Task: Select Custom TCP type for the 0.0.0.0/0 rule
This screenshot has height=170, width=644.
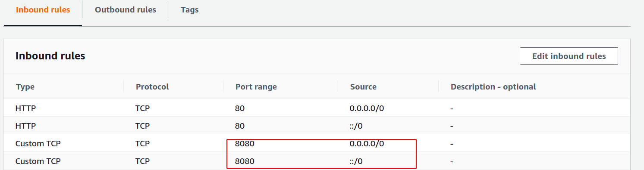Action: tap(38, 144)
